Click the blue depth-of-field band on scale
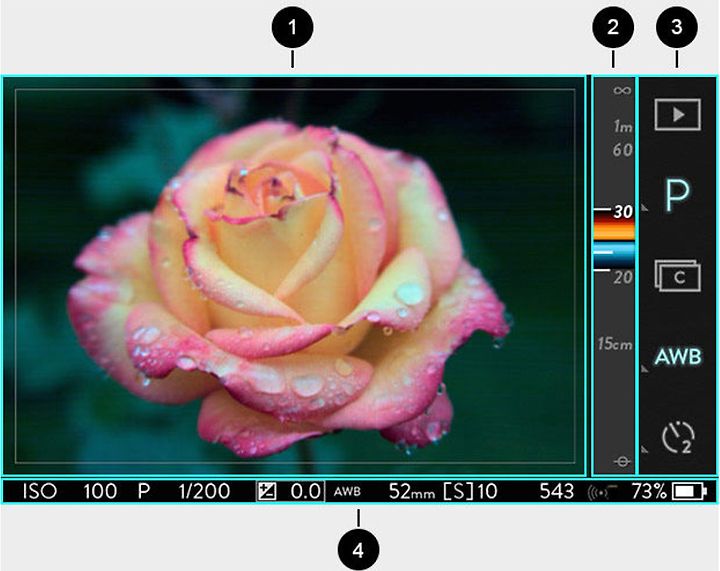Viewport: 720px width, 571px height. (x=614, y=256)
